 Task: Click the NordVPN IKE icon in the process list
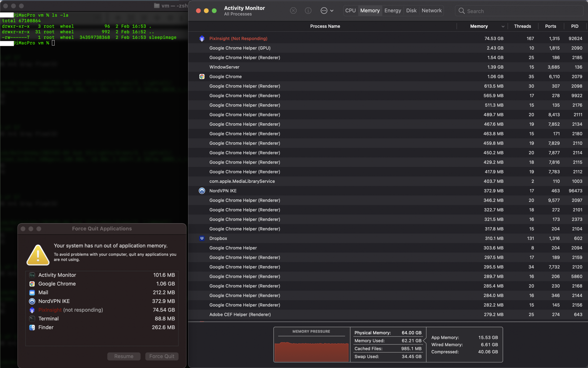(202, 191)
